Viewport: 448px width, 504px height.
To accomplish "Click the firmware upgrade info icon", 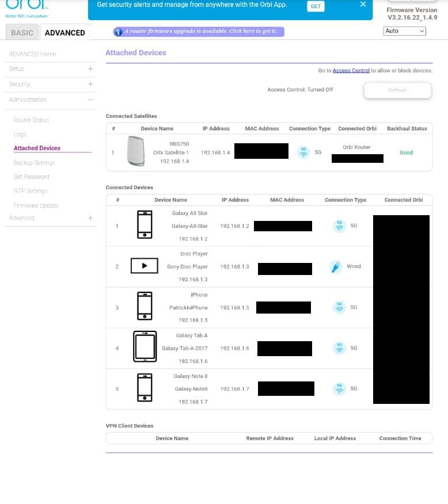I will coord(118,32).
